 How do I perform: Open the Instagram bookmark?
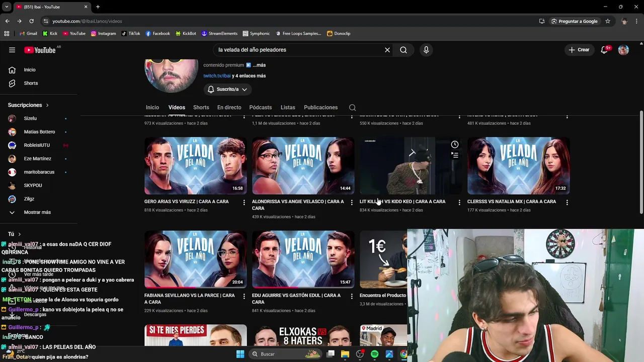103,33
